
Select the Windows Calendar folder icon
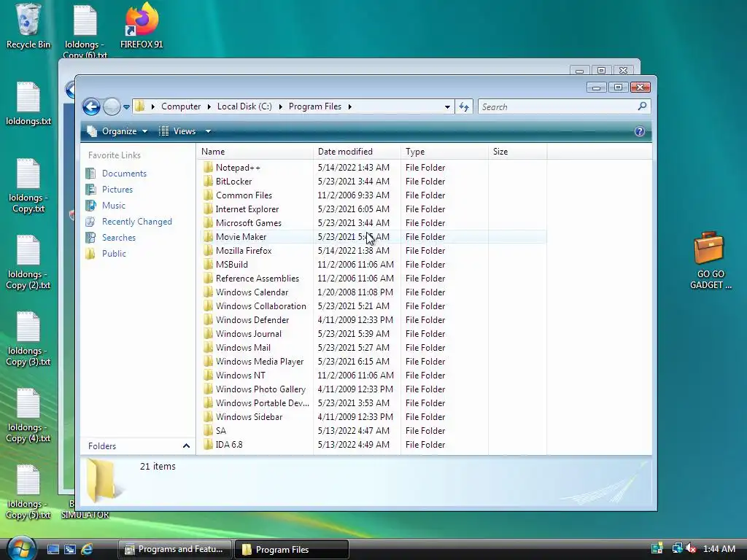[x=208, y=292]
